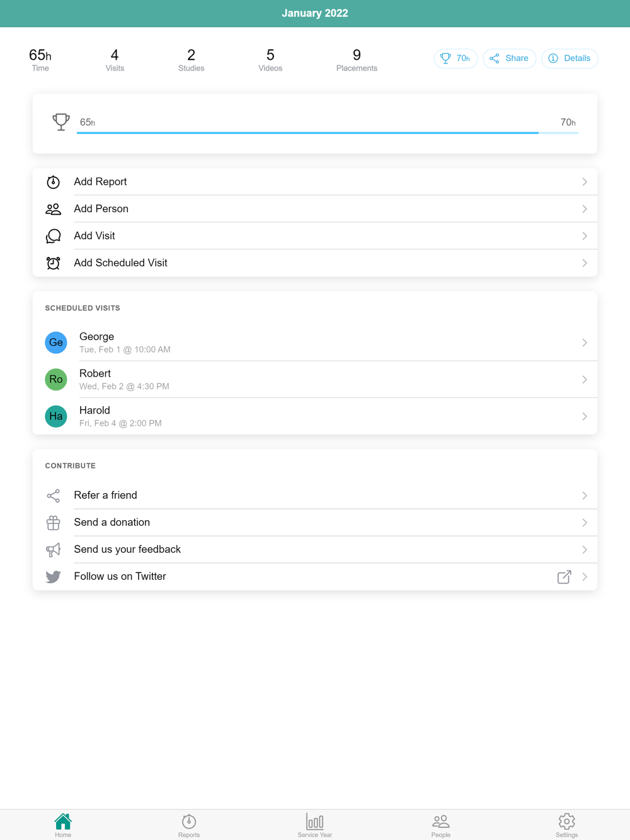Open the People tab
The width and height of the screenshot is (630, 840).
coord(441,825)
